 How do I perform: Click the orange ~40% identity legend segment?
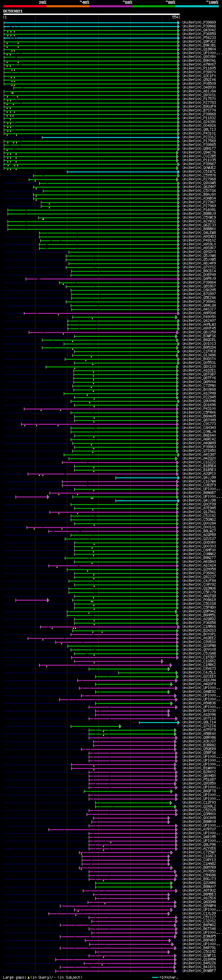(68, 6)
